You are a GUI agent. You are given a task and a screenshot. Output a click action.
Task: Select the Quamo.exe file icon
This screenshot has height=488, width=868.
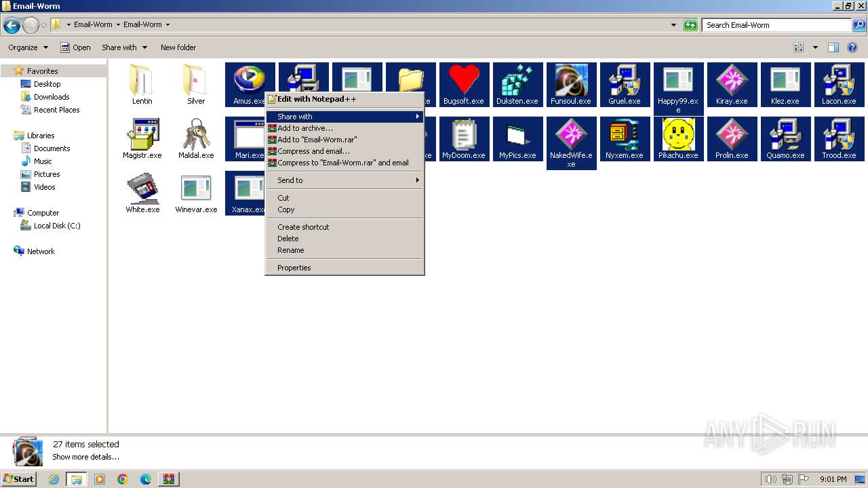(785, 139)
